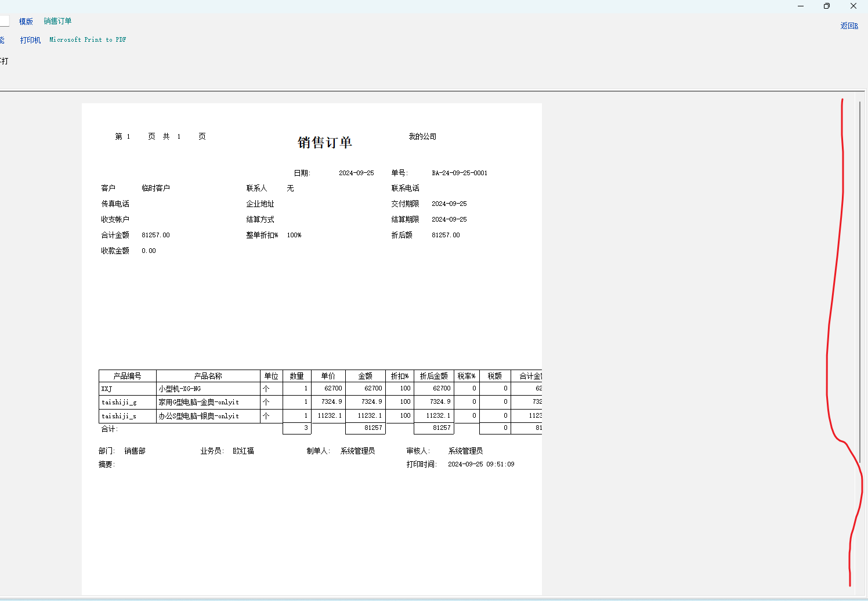Image resolution: width=868 pixels, height=601 pixels.
Task: Click the 返回R return link
Action: tap(849, 26)
